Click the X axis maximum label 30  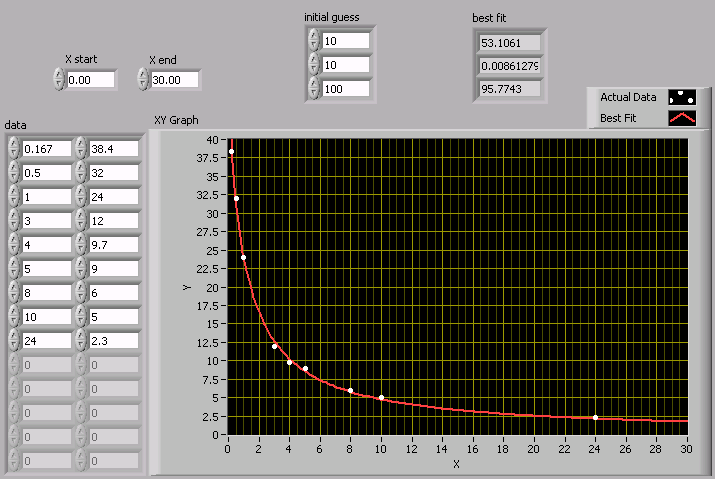[x=686, y=449]
